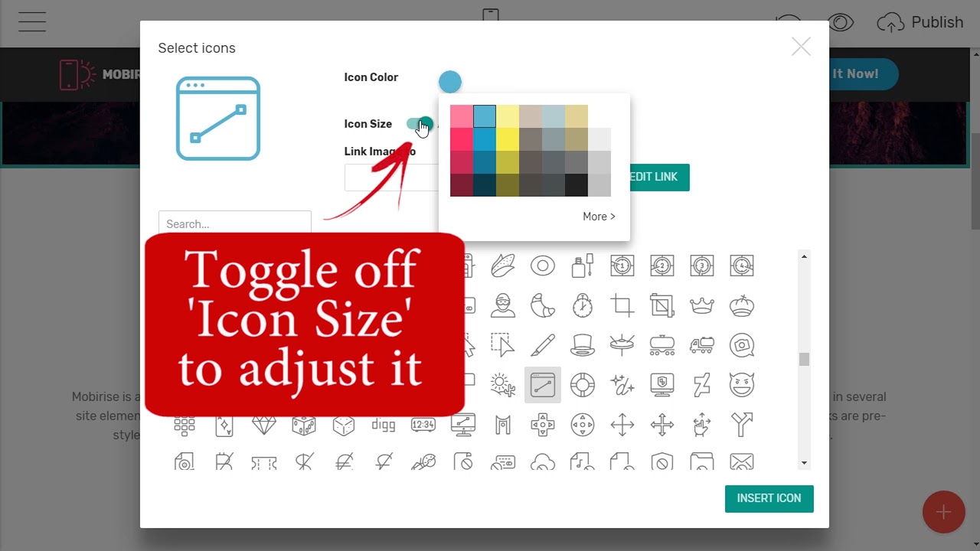Open the hamburger menu
This screenshot has width=980, height=551.
[x=31, y=22]
